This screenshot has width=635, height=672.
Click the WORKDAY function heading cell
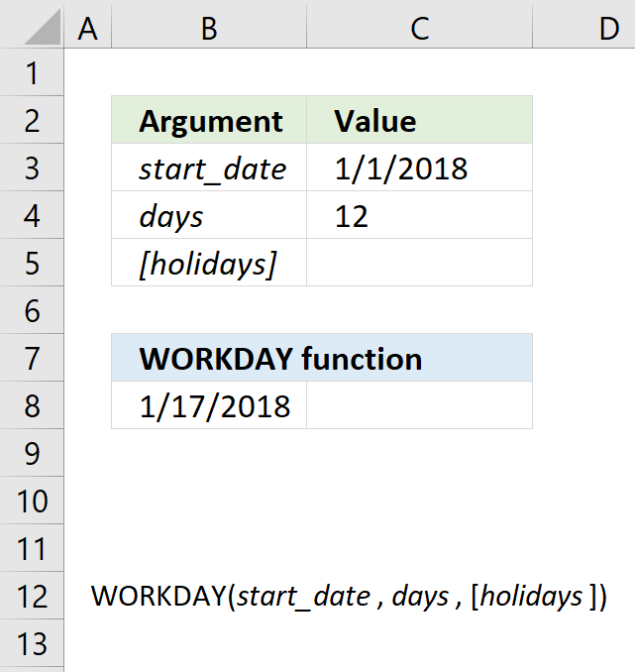[x=322, y=358]
